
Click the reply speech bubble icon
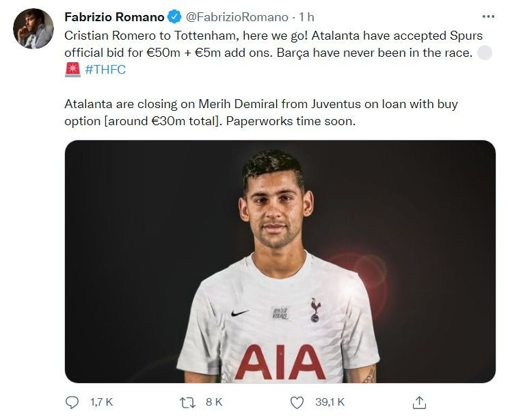point(73,402)
